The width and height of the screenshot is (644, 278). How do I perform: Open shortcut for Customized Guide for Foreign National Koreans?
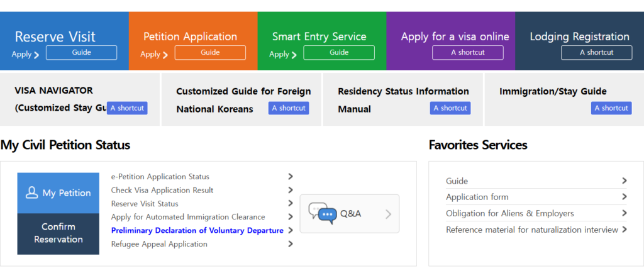(x=289, y=108)
